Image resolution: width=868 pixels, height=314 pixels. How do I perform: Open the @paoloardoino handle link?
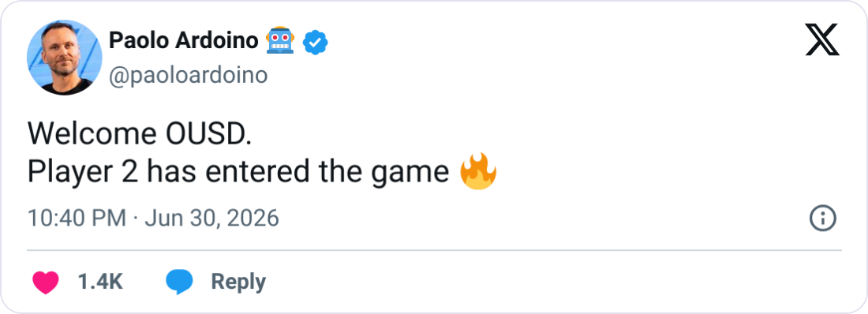(189, 76)
